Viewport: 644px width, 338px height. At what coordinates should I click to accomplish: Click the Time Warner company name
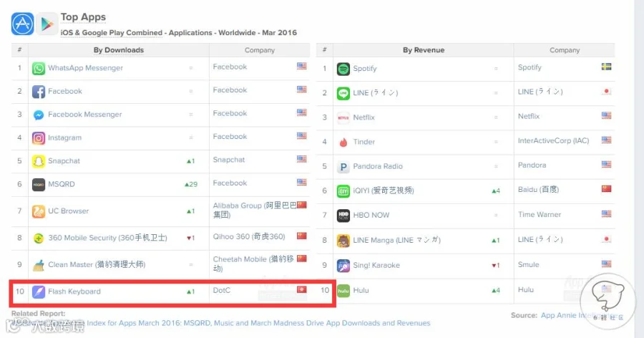pyautogui.click(x=540, y=214)
